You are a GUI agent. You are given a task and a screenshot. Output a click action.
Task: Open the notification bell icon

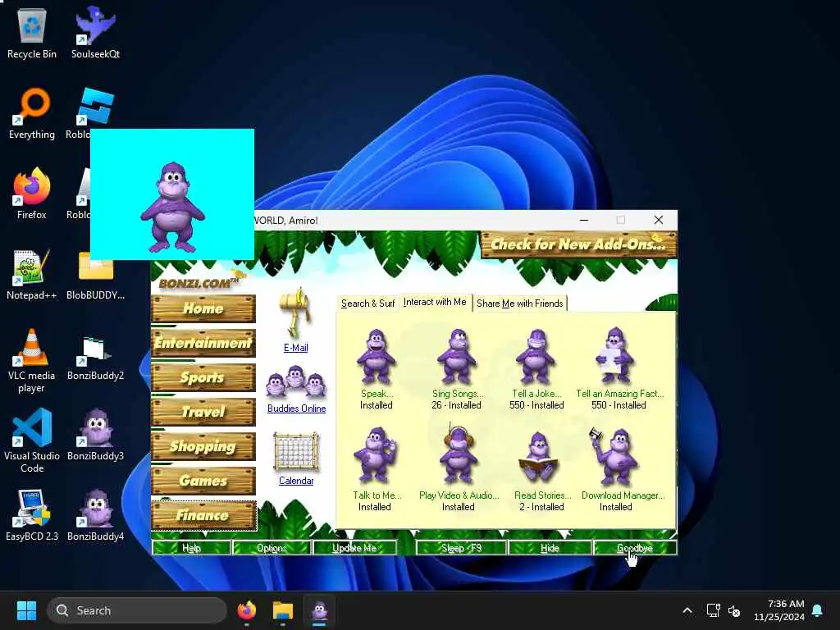coord(818,610)
